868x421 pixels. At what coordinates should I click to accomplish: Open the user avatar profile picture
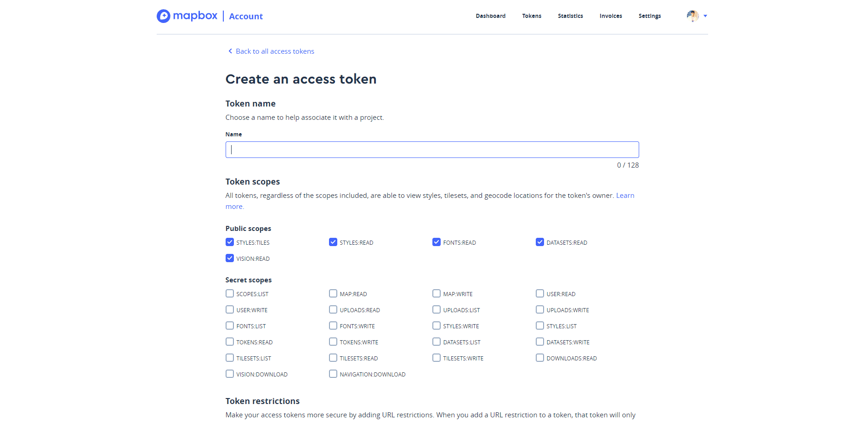(692, 16)
